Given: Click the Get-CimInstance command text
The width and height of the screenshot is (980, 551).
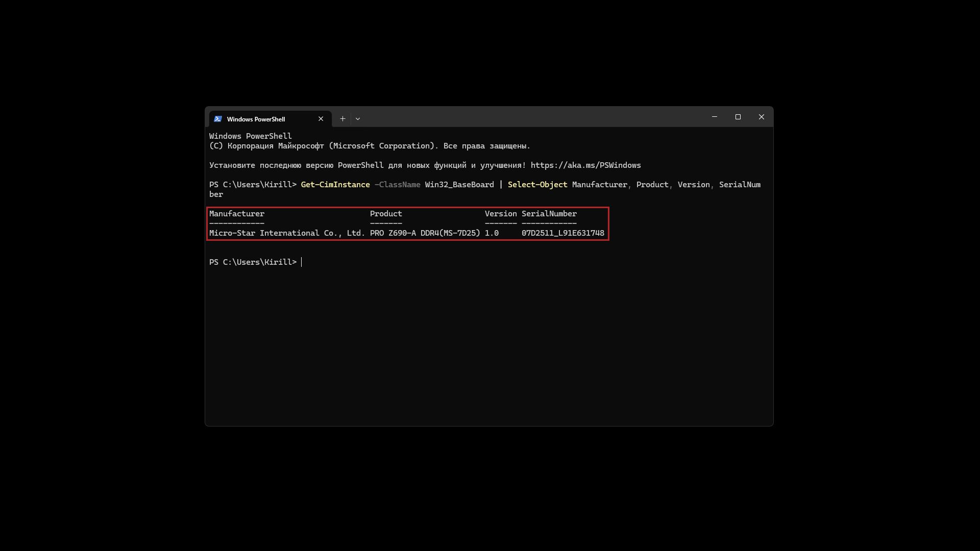Looking at the screenshot, I should (335, 185).
